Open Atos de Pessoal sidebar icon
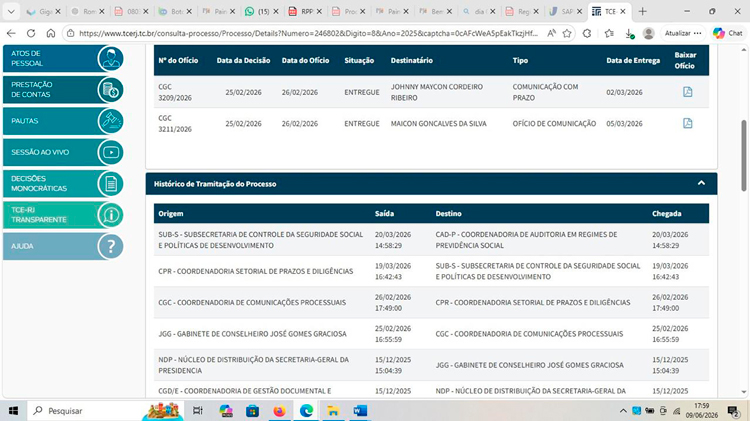This screenshot has height=421, width=750. [110, 58]
